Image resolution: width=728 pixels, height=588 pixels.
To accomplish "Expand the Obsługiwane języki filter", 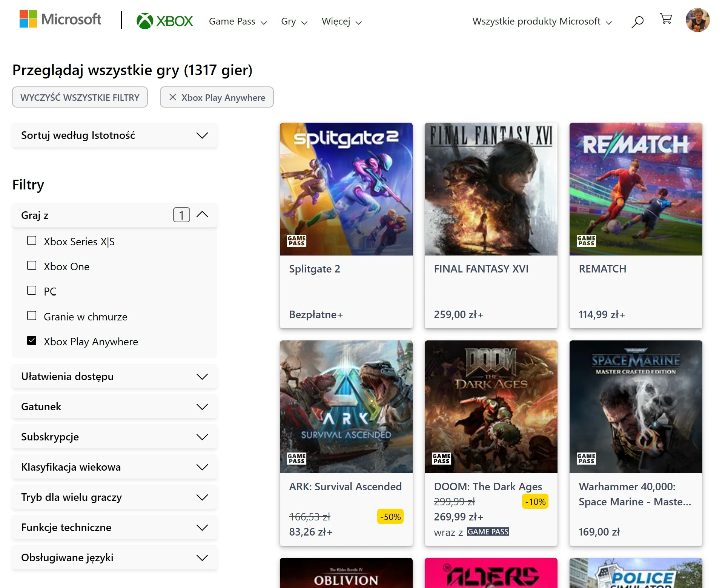I will (x=114, y=557).
